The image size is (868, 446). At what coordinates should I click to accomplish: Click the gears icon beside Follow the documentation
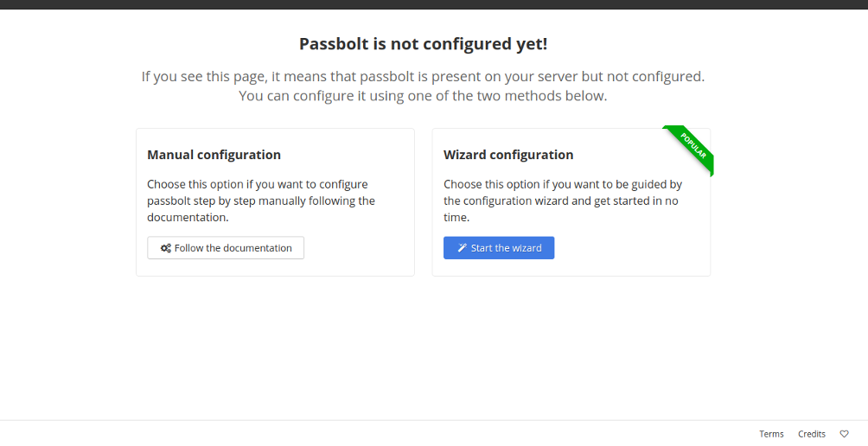[165, 248]
